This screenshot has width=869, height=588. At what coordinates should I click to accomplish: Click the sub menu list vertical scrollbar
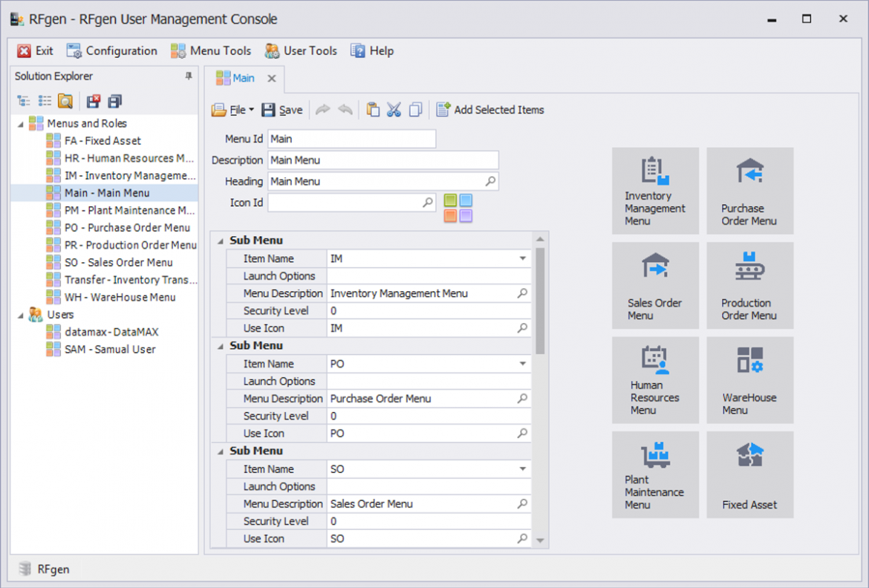[540, 301]
